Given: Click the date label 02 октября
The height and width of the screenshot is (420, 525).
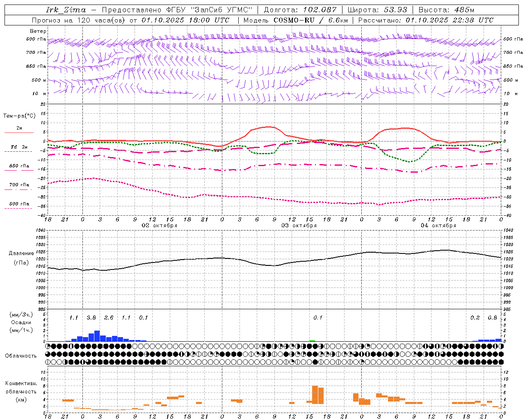Looking at the screenshot, I should (160, 226).
